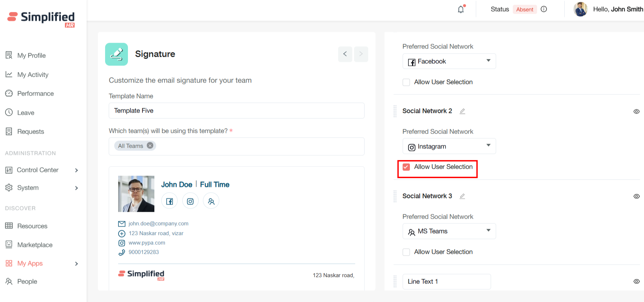The image size is (644, 302).
Task: Click the Facebook icon in signature preview
Action: [x=169, y=201]
